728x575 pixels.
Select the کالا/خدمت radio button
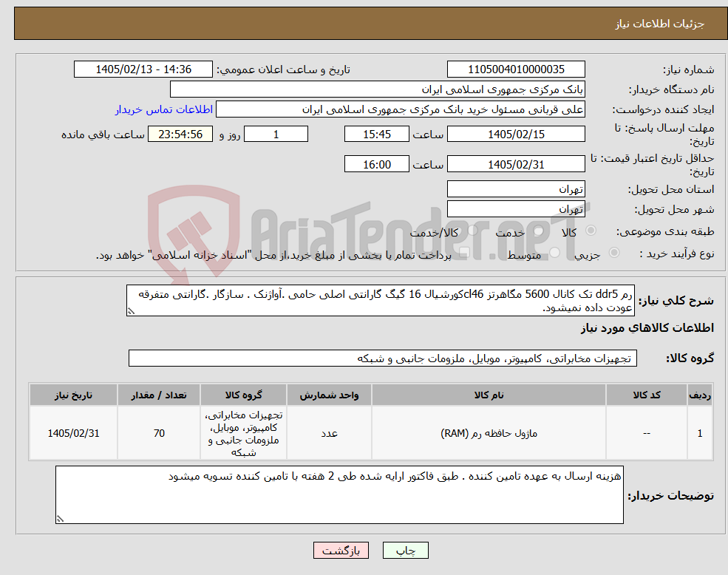[x=472, y=231]
